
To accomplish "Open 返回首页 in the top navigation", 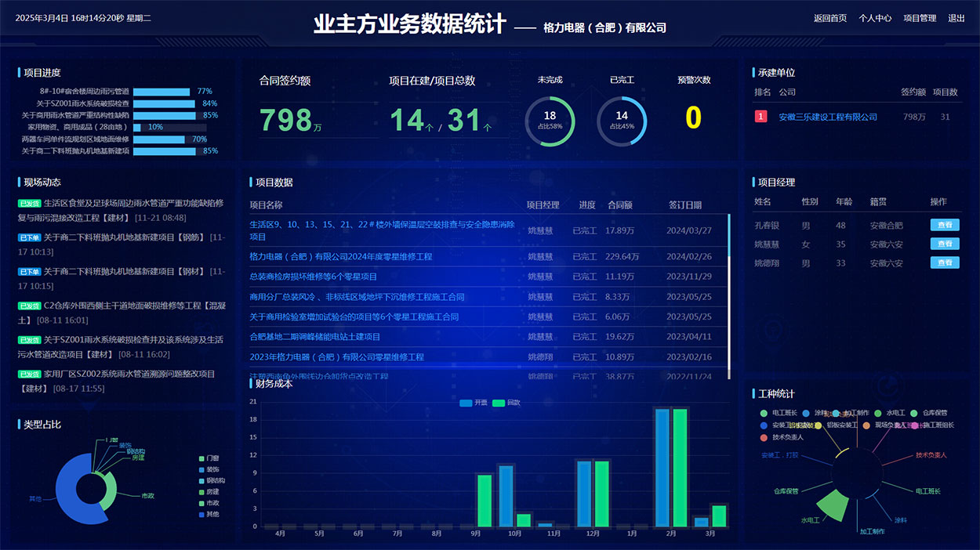I will 829,18.
